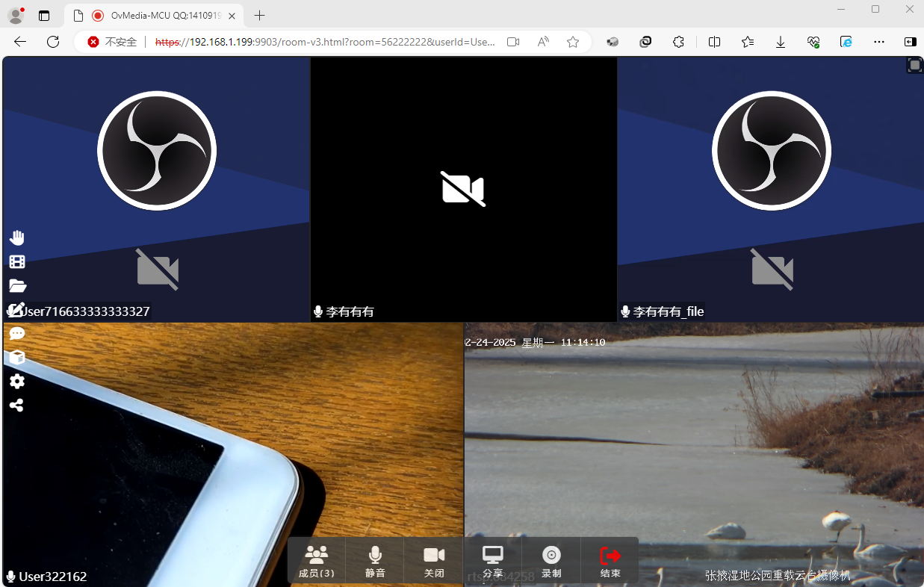Open the chat bubble icon
The image size is (924, 587).
point(16,333)
